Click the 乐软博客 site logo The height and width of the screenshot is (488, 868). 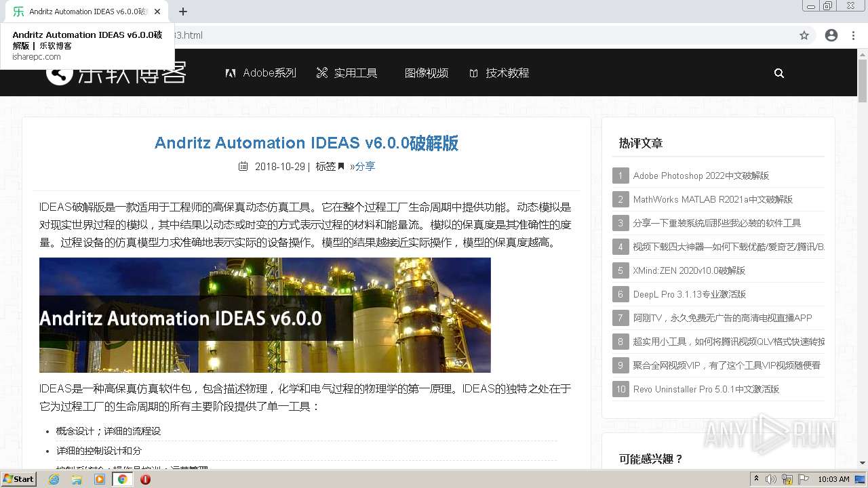pyautogui.click(x=116, y=73)
